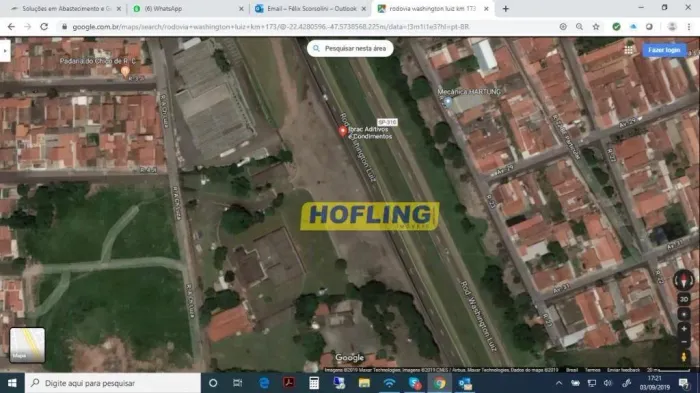Open the Chrome profile avatar
The height and width of the screenshot is (393, 700).
pos(672,27)
